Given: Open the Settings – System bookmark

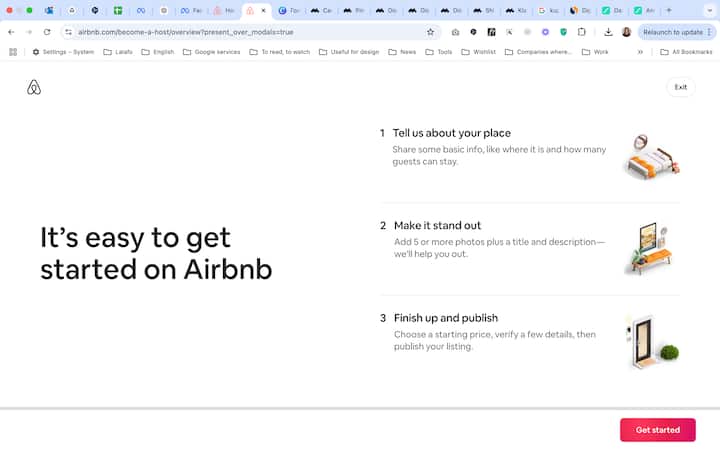Looking at the screenshot, I should click(x=63, y=52).
